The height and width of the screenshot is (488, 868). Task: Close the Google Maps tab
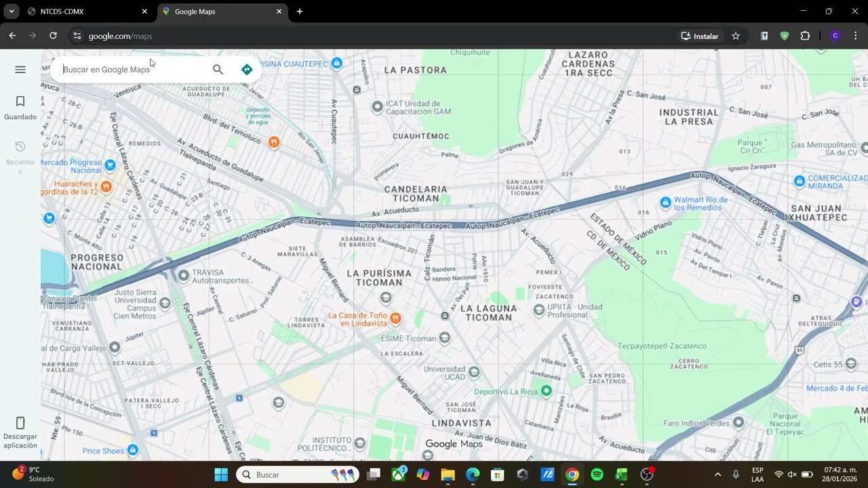[279, 12]
